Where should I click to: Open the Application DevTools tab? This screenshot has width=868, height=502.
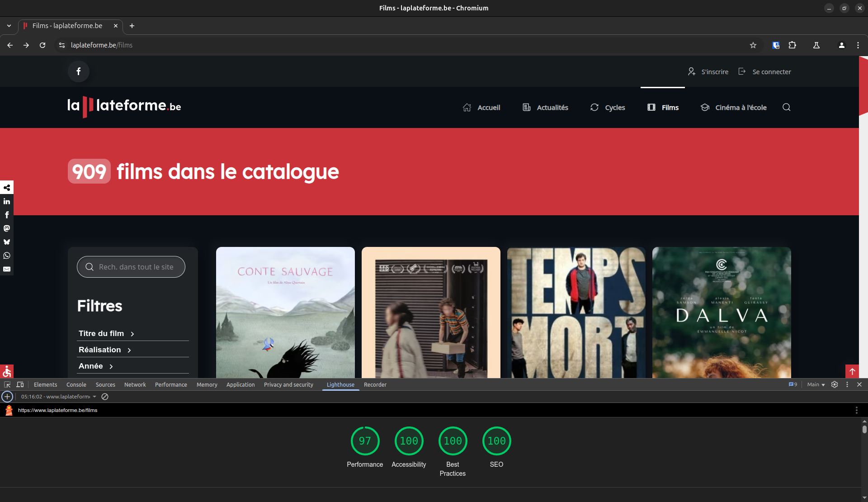click(x=241, y=384)
